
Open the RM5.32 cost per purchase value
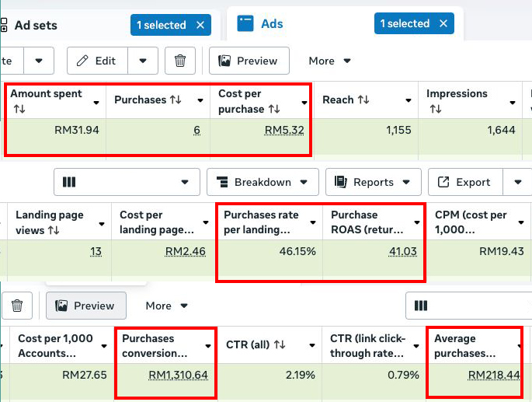pyautogui.click(x=283, y=131)
